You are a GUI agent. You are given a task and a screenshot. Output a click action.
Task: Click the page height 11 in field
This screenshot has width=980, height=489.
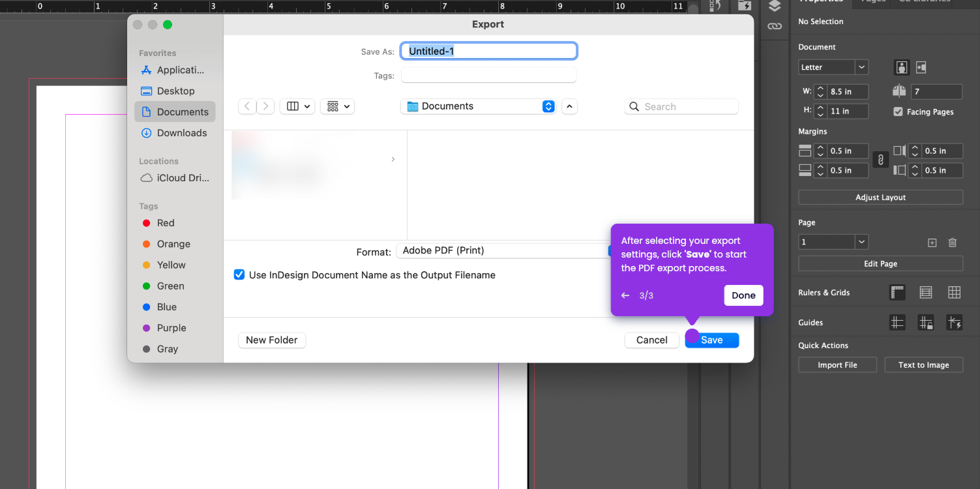pos(847,111)
